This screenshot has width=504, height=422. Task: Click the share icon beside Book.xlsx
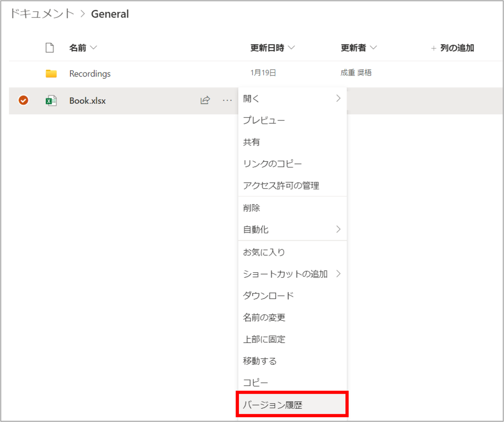coord(205,100)
